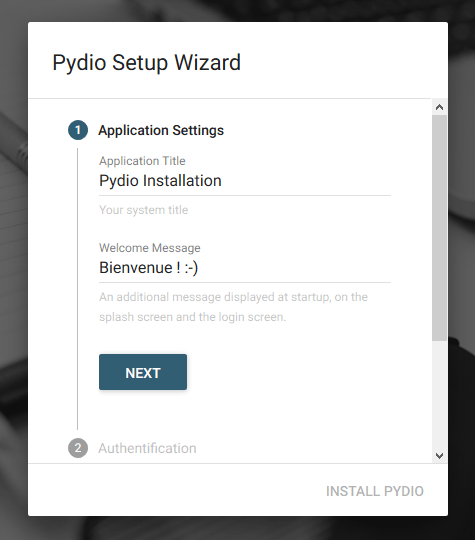Viewport: 475px width, 540px height.
Task: Click the NEXT button
Action: [x=143, y=372]
